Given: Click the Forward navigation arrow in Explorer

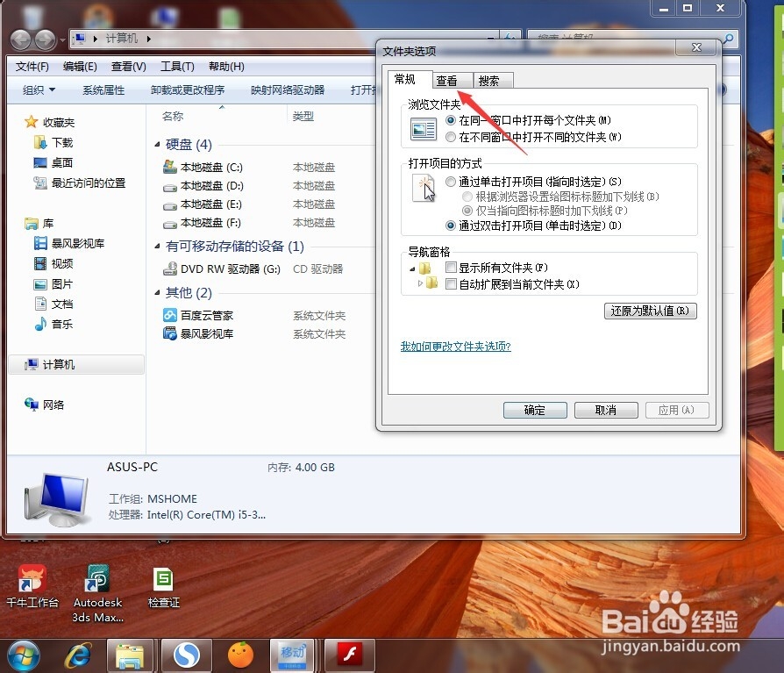Looking at the screenshot, I should point(46,39).
